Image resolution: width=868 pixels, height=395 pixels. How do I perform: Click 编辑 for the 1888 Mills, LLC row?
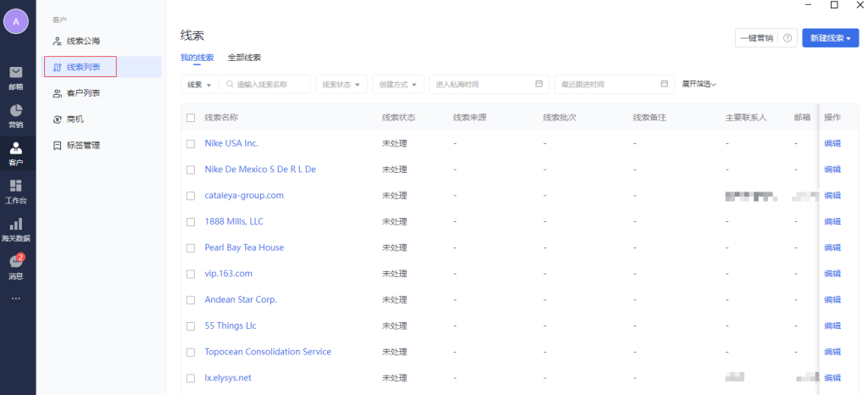(832, 221)
